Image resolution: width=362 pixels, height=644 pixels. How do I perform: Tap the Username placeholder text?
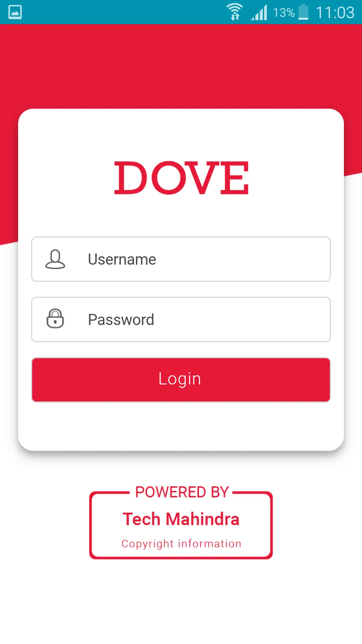[122, 259]
